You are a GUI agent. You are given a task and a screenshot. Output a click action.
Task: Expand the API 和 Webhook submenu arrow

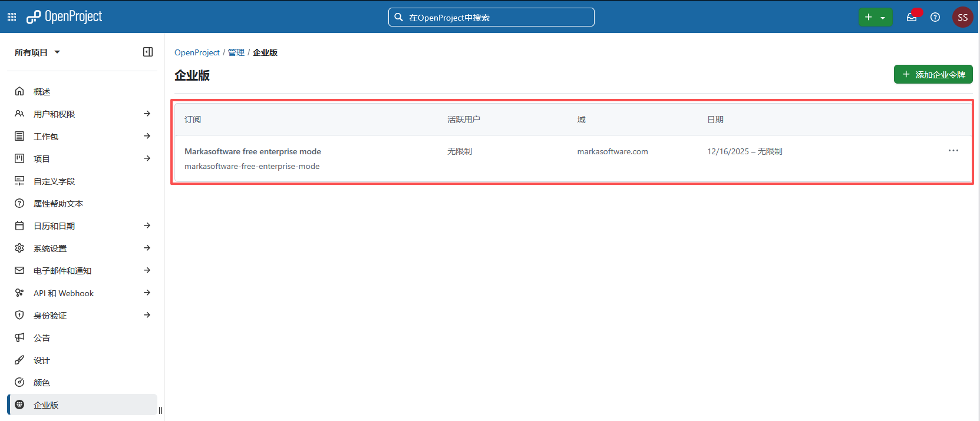(147, 293)
